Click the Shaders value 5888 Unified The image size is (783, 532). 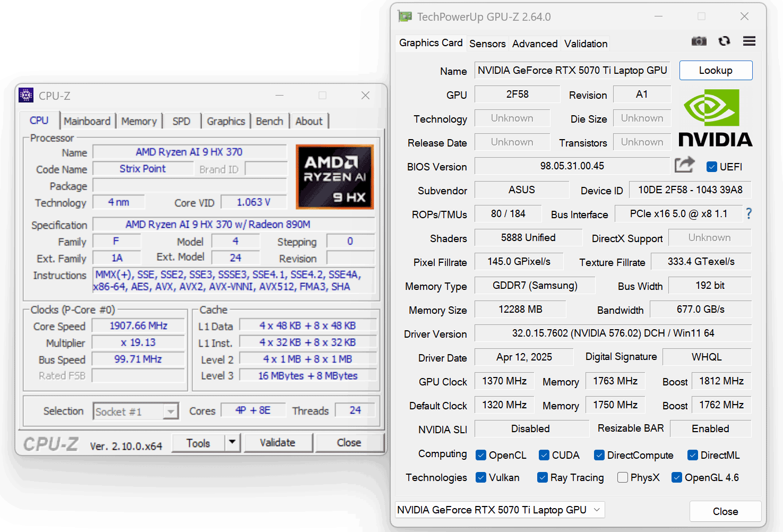pyautogui.click(x=528, y=237)
